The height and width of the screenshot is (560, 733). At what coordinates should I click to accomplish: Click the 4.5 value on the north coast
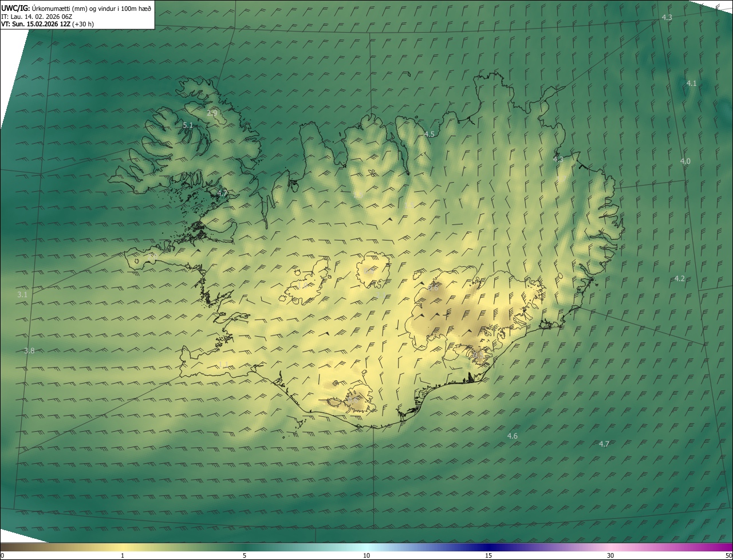pos(429,134)
